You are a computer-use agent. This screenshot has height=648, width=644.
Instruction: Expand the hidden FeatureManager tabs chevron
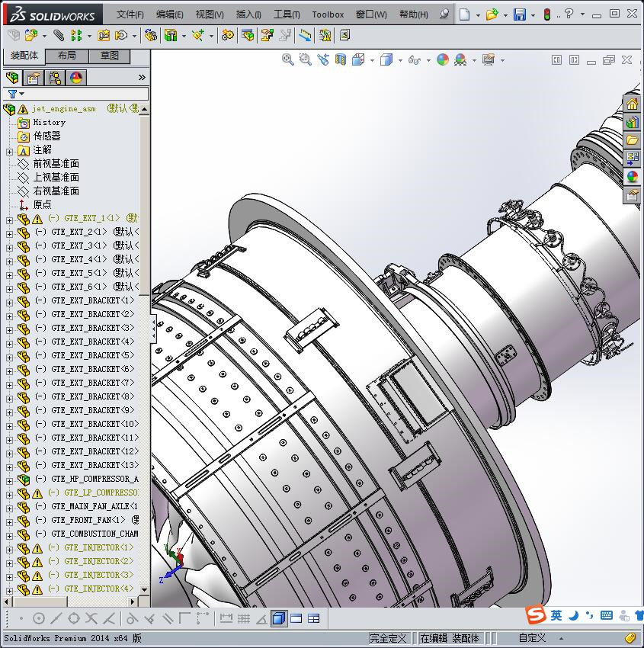[x=142, y=78]
